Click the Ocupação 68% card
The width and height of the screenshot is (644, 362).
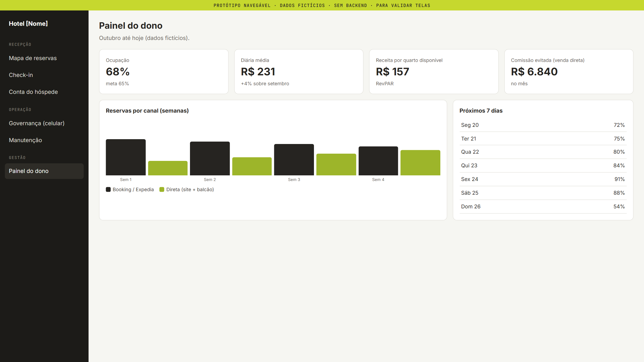click(164, 72)
